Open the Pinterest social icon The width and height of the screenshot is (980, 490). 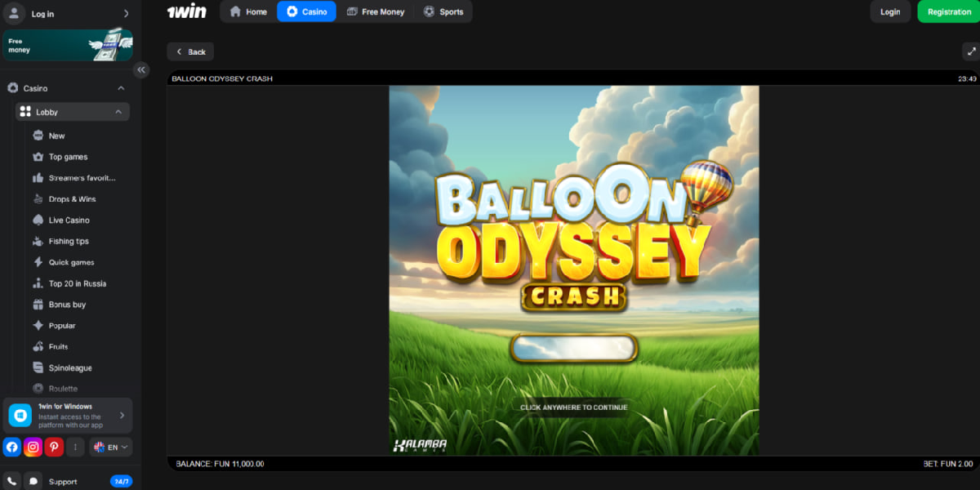click(54, 447)
